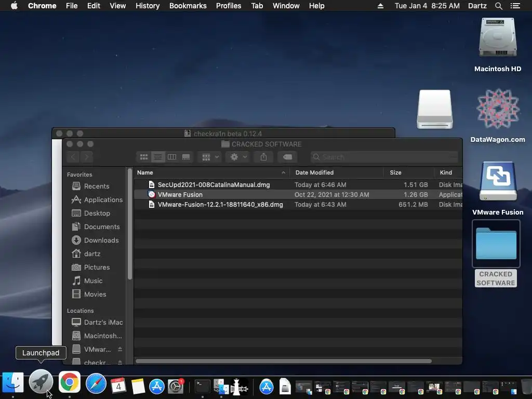Switch Finder to icon view
The image size is (532, 399).
tap(144, 157)
